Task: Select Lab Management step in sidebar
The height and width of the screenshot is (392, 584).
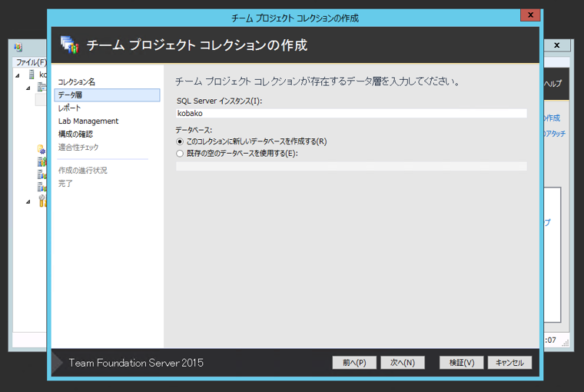Action: (x=88, y=121)
